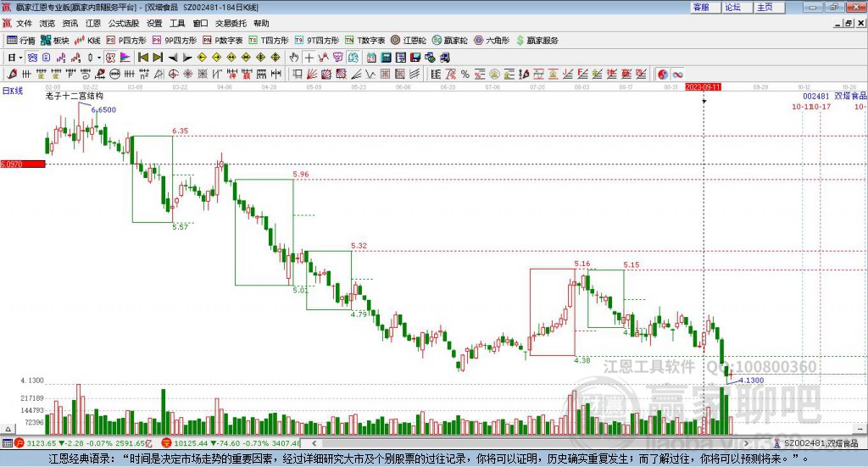The image size is (868, 467).
Task: Open the 设置 menu
Action: point(154,23)
